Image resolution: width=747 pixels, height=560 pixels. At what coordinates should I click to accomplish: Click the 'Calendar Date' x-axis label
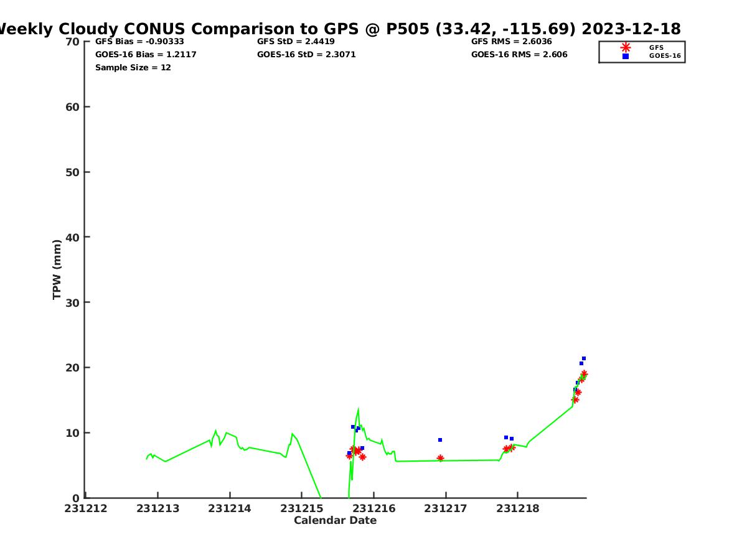tap(335, 520)
